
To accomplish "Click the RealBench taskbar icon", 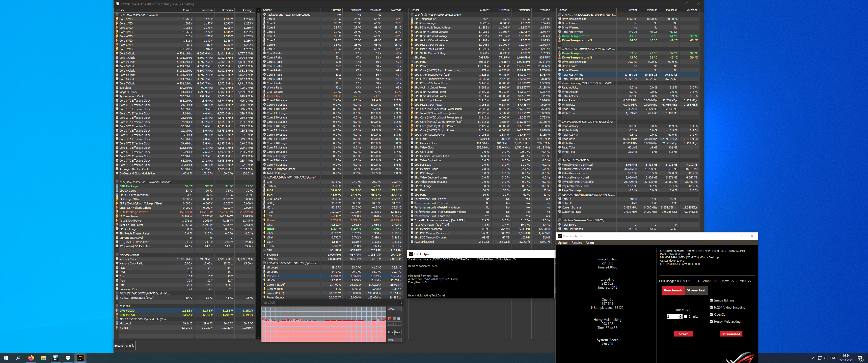I will pyautogui.click(x=80, y=358).
